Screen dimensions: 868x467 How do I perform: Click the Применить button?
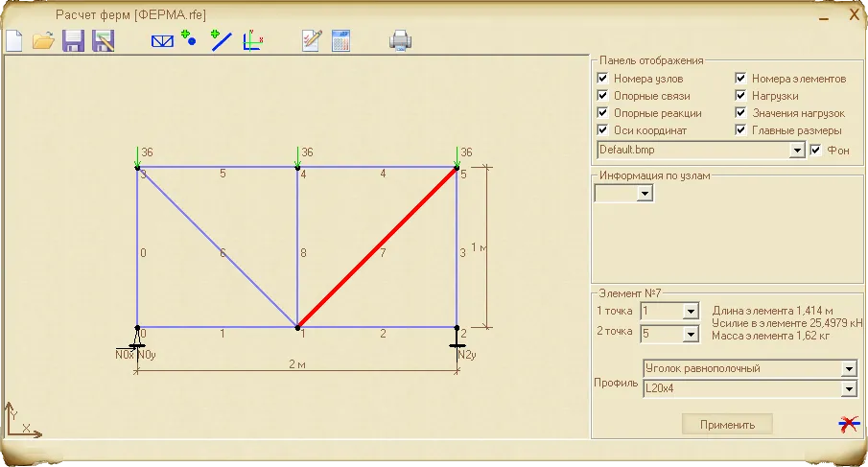click(727, 425)
